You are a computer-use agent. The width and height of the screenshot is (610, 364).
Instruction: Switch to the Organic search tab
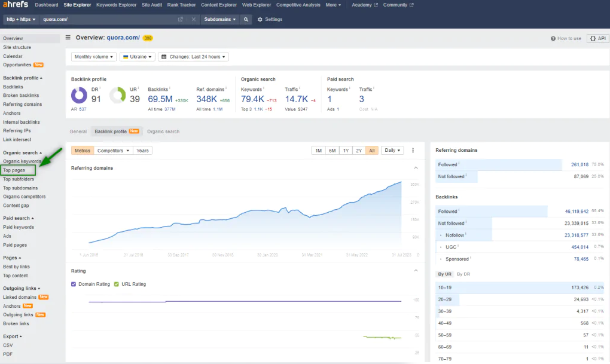pyautogui.click(x=163, y=131)
